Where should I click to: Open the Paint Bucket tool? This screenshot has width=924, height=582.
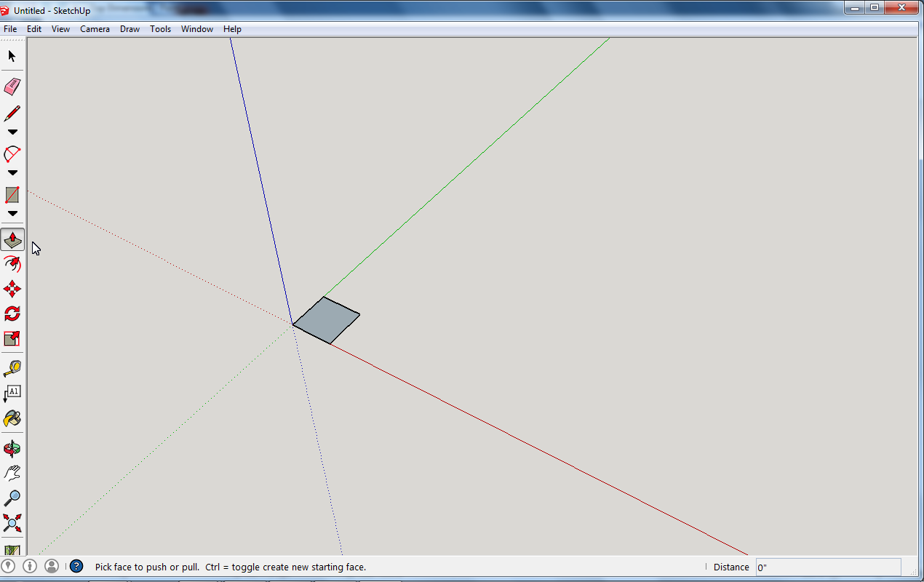[12, 418]
